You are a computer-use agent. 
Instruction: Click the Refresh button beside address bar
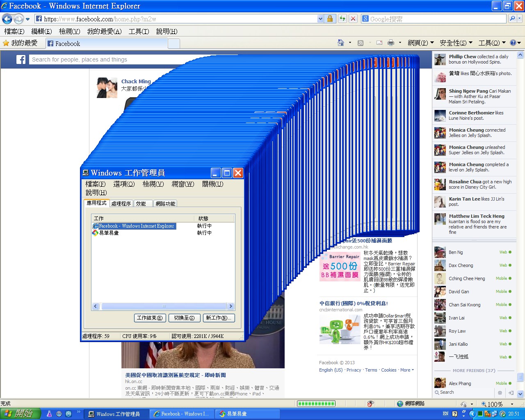[x=342, y=18]
